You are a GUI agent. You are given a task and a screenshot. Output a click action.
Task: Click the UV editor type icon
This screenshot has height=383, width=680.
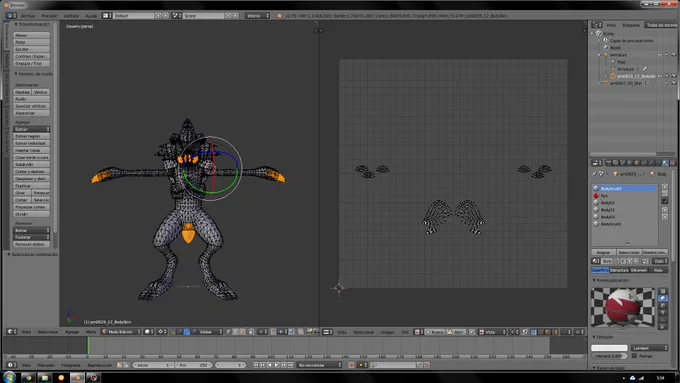[x=327, y=332]
